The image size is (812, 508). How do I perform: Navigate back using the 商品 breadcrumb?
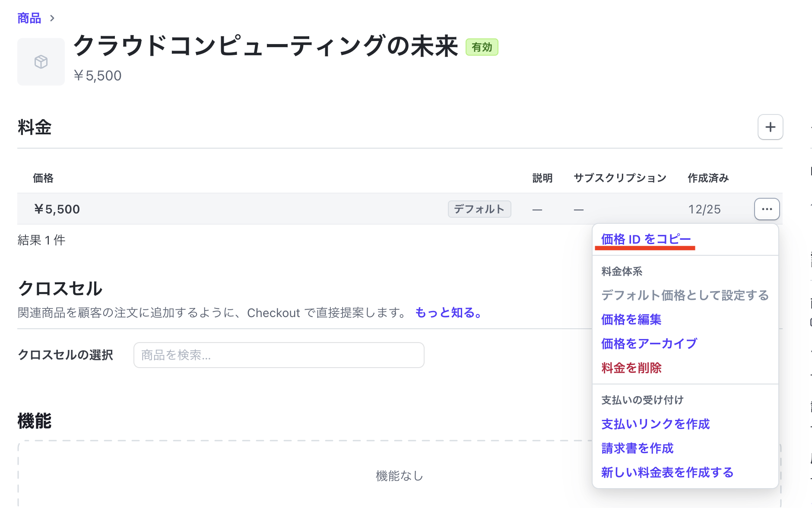pos(29,18)
